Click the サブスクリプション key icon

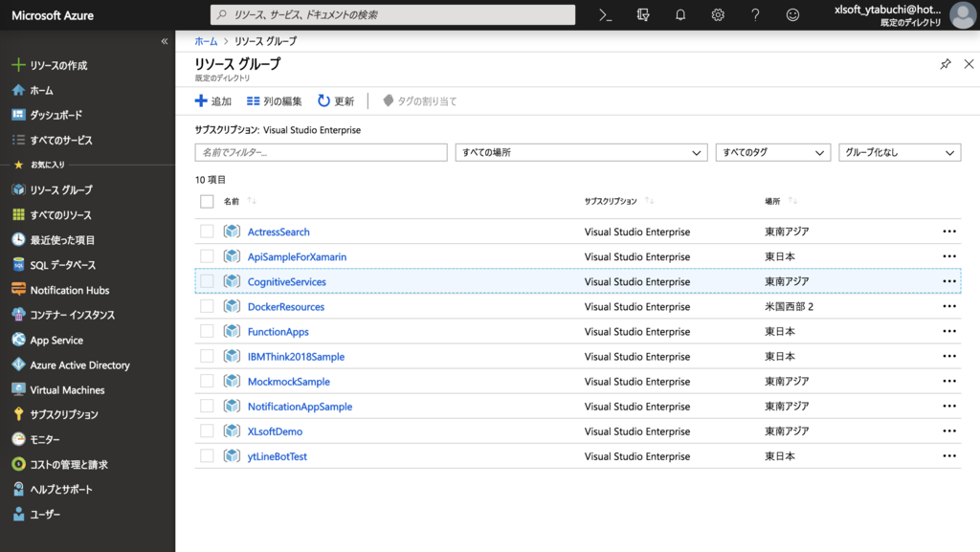coord(18,414)
